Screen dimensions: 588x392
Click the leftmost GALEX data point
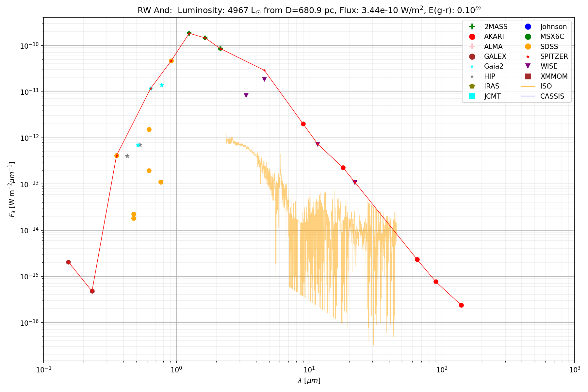point(68,262)
